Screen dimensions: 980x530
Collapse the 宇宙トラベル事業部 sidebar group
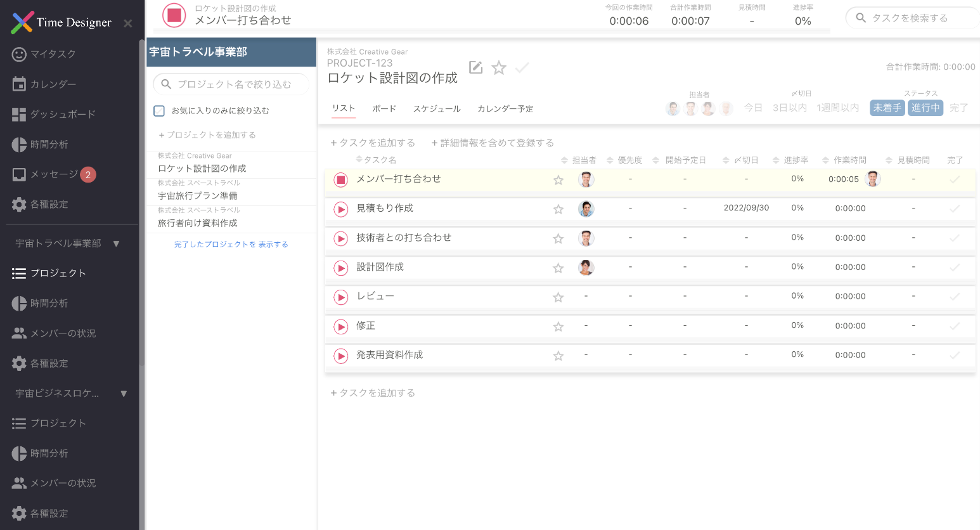point(116,243)
